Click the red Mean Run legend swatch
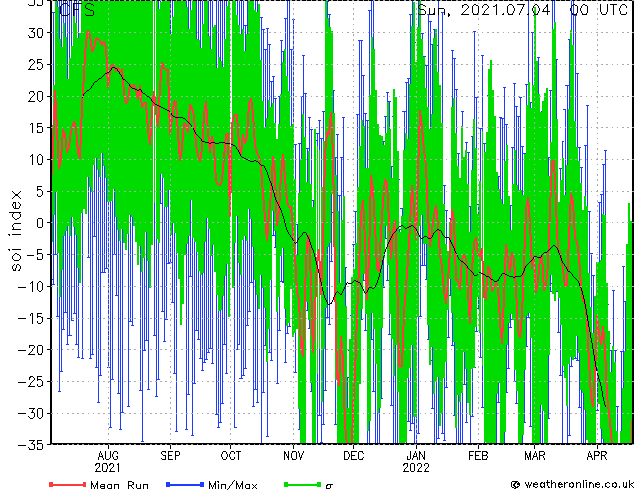This screenshot has height=490, width=634. [x=68, y=484]
